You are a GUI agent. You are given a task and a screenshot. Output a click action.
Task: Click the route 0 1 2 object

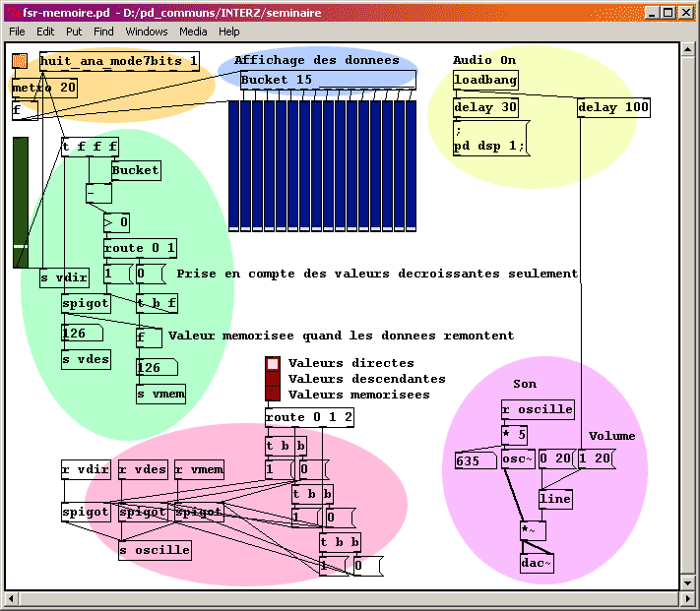coord(309,417)
